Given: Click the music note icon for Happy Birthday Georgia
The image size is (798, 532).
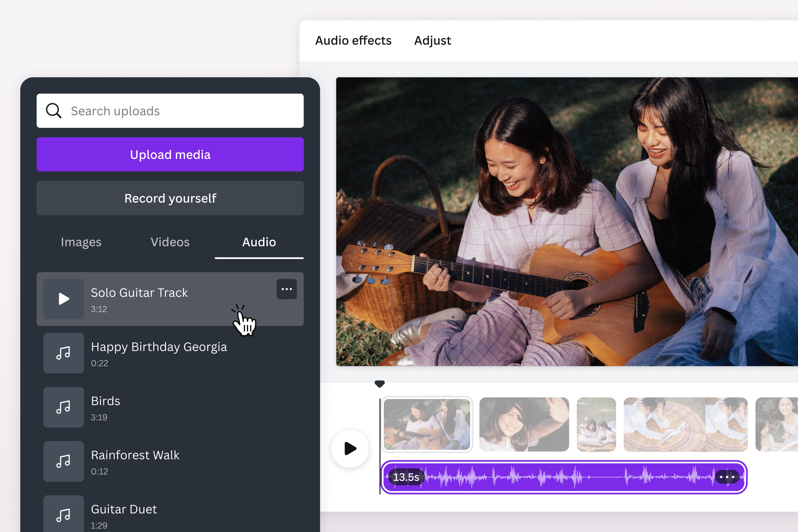Looking at the screenshot, I should coord(64,352).
